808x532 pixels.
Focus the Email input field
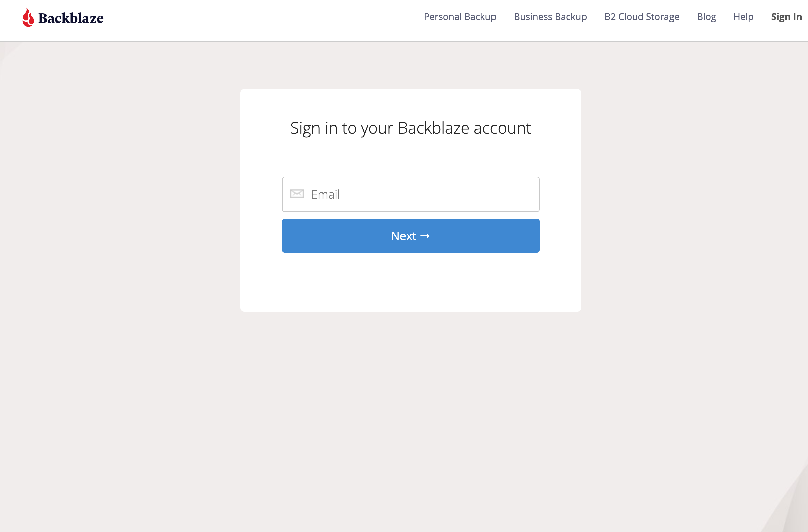(411, 194)
